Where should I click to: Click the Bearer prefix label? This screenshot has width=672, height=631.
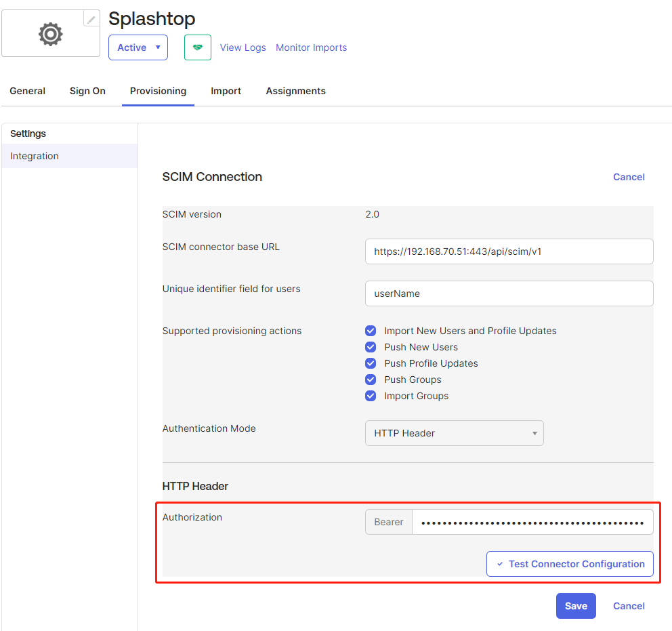(389, 522)
